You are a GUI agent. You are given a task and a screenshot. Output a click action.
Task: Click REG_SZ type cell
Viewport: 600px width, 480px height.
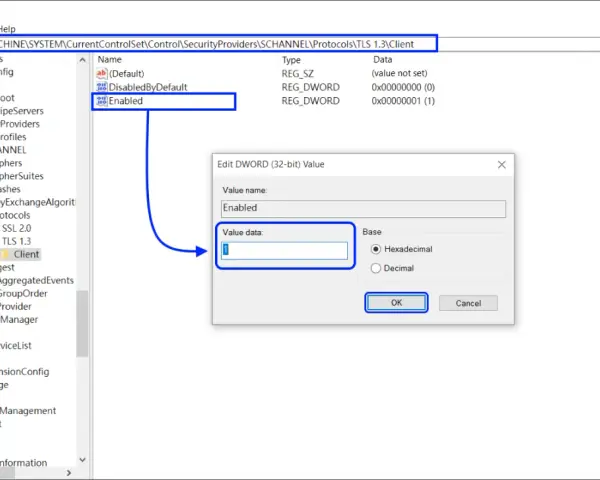(298, 73)
